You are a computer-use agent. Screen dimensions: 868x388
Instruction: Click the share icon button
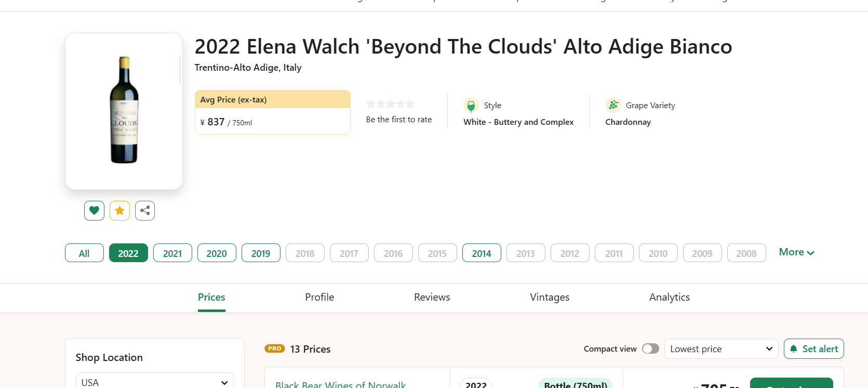click(x=145, y=211)
